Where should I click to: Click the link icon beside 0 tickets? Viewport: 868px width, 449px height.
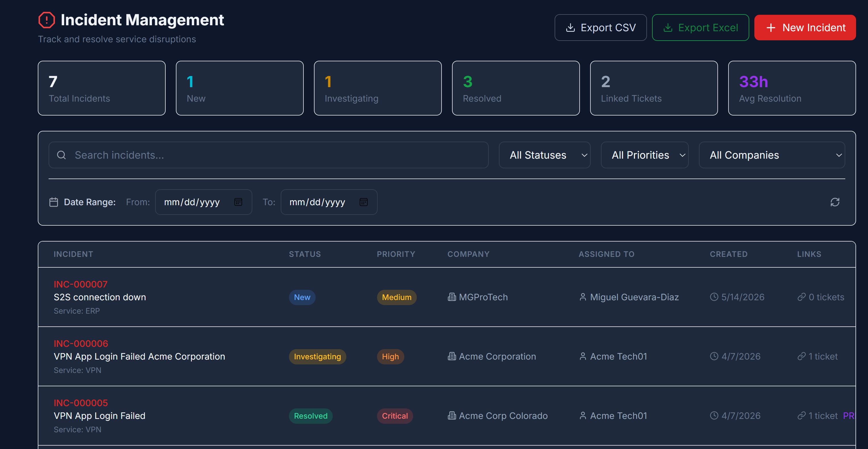coord(801,297)
